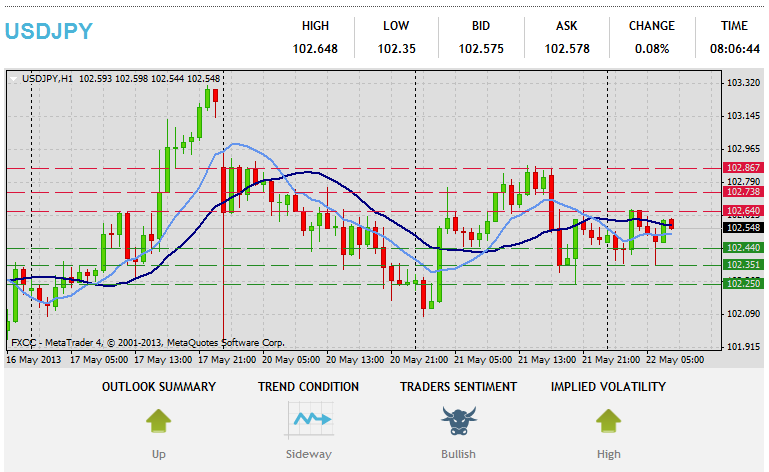
Task: Click the FXCC MetaTrader 4 copyright text
Action: coord(147,342)
